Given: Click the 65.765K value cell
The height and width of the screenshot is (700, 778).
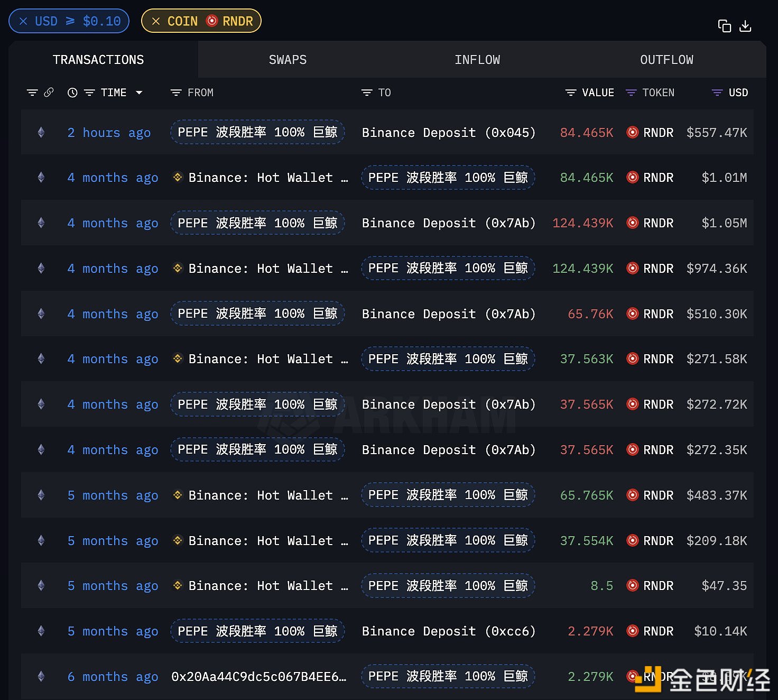Looking at the screenshot, I should tap(587, 495).
